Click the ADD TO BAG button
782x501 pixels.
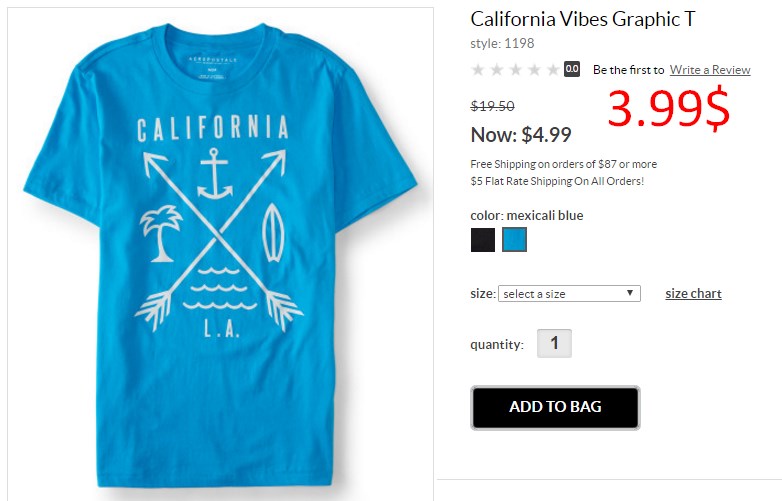coord(555,407)
